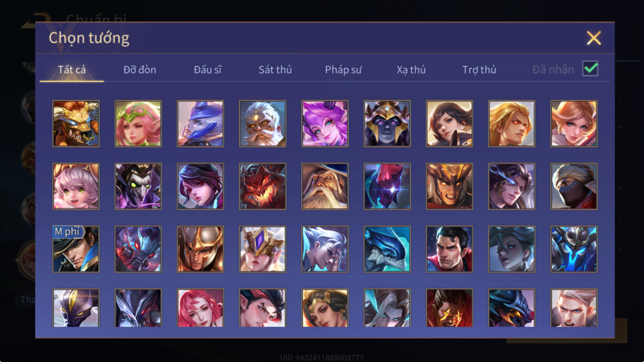The image size is (644, 362).
Task: Select the Wonder Woman tiara hero
Action: pos(325,308)
